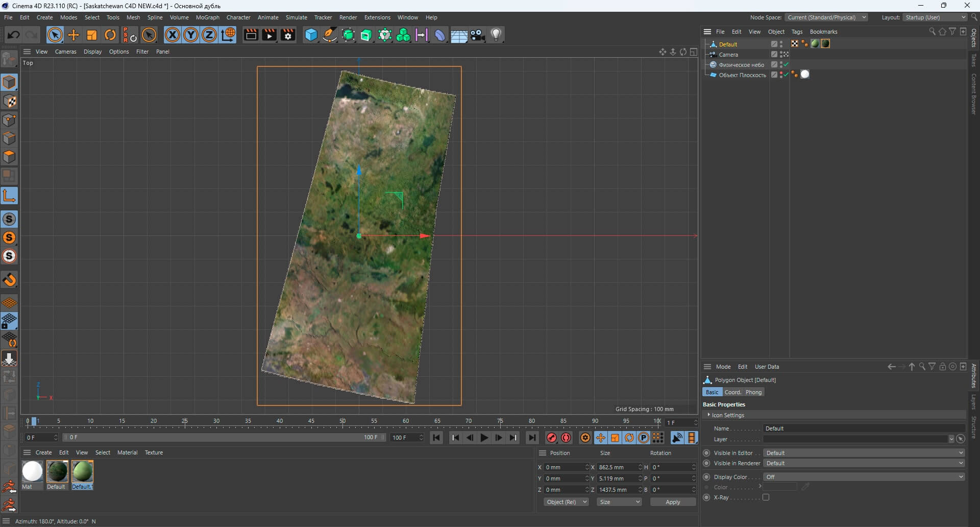Image resolution: width=980 pixels, height=527 pixels.
Task: Add Camera object from toolbar
Action: click(478, 35)
